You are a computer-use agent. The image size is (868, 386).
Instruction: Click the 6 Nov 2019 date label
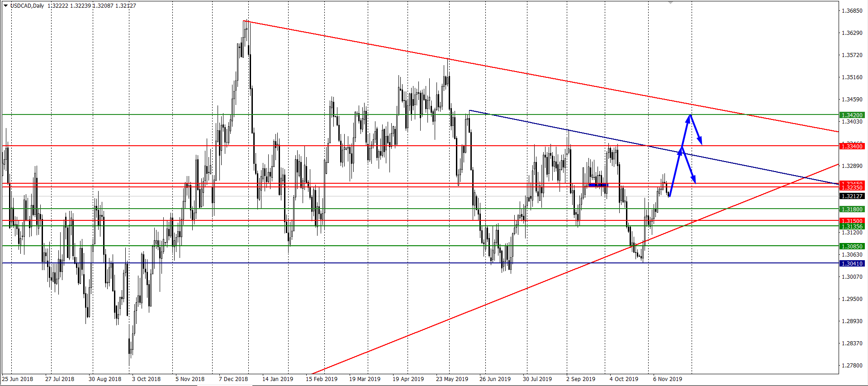coord(667,379)
